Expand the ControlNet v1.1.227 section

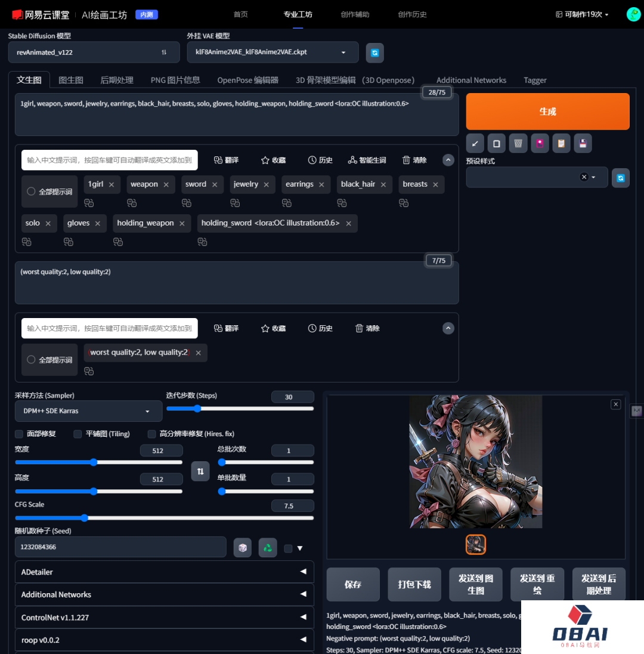point(164,617)
